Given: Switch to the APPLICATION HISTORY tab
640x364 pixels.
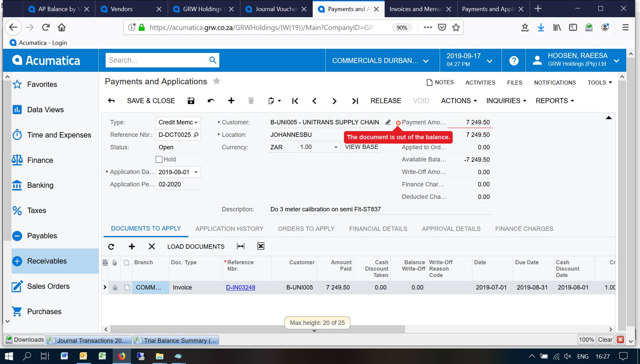Looking at the screenshot, I should (x=229, y=229).
